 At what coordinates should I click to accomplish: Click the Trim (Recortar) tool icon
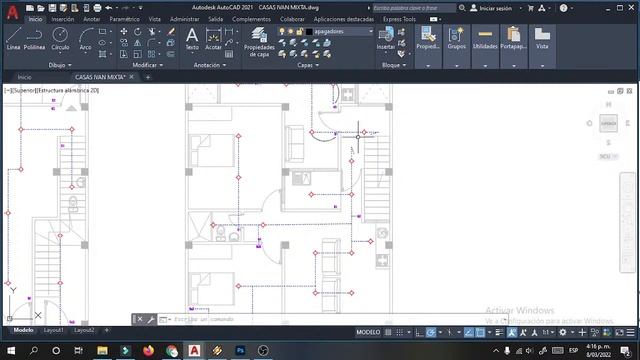pos(151,31)
